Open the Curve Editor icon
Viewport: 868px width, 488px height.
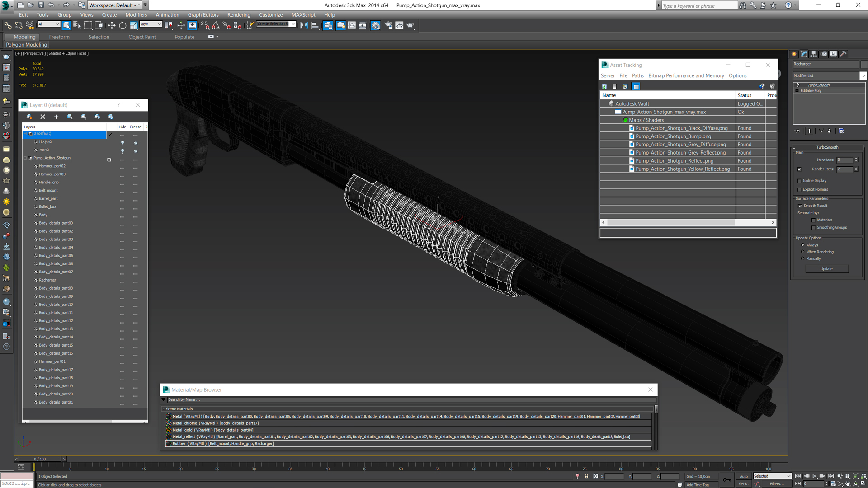[x=351, y=26]
